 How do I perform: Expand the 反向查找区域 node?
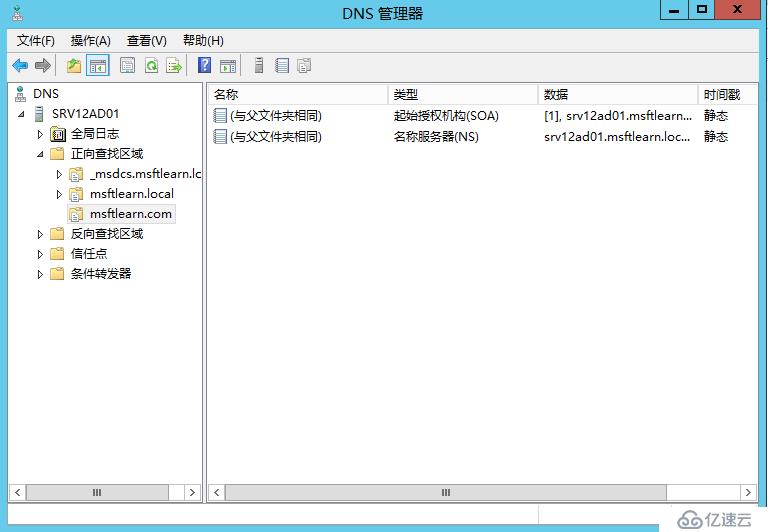click(x=40, y=234)
